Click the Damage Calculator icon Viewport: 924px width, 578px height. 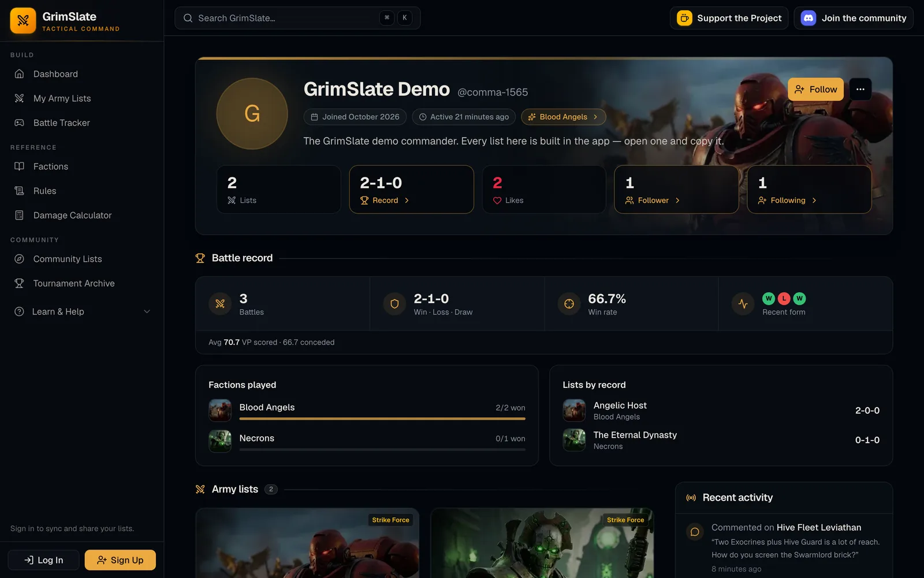tap(19, 215)
